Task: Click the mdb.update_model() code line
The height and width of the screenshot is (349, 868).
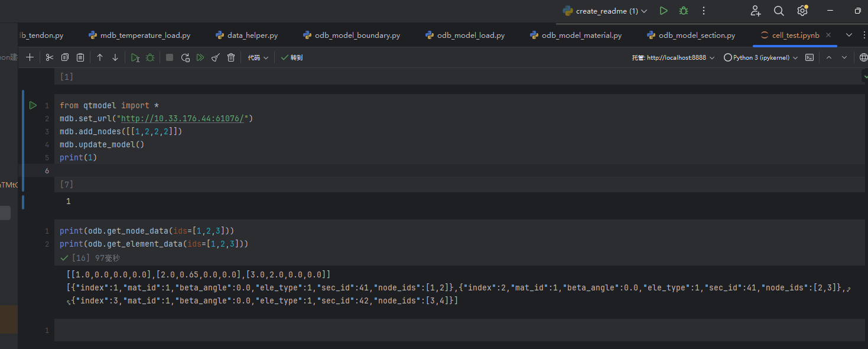Action: point(102,144)
